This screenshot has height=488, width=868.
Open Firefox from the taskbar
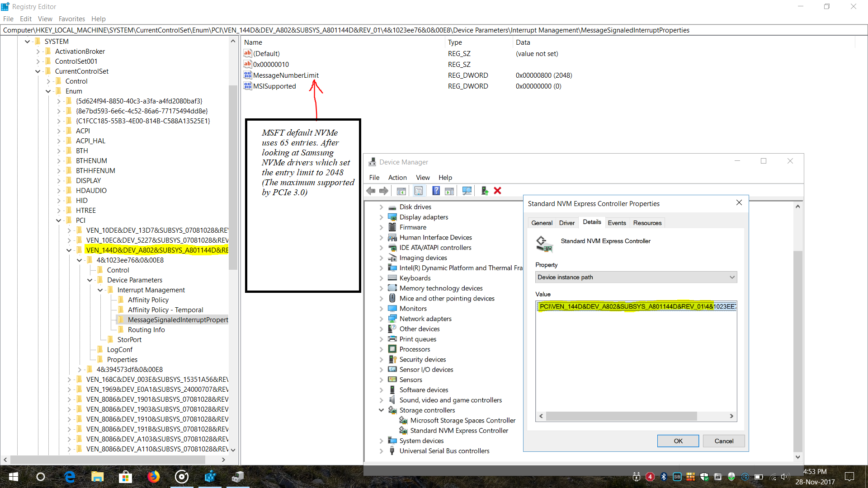(x=153, y=477)
